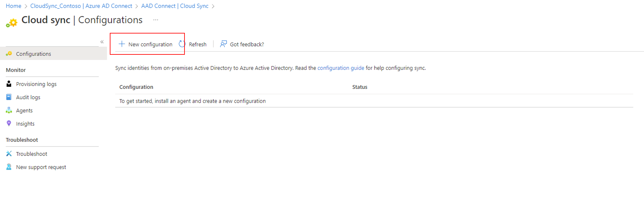This screenshot has width=644, height=200.
Task: Open Provisioning logs
Action: [36, 84]
